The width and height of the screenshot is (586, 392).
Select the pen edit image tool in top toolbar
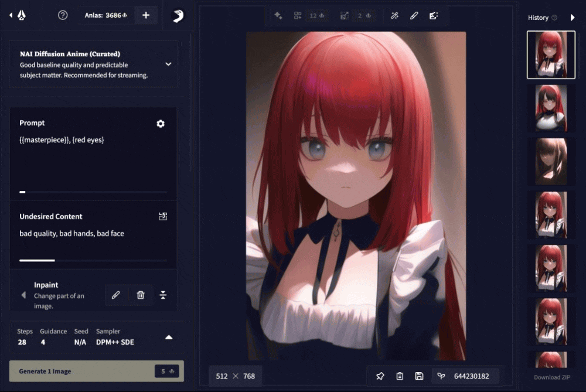414,16
